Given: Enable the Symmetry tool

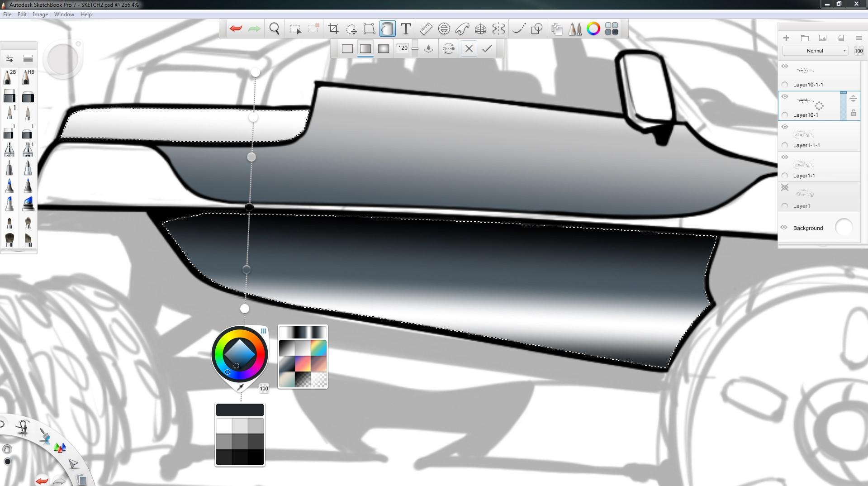Looking at the screenshot, I should click(x=498, y=29).
